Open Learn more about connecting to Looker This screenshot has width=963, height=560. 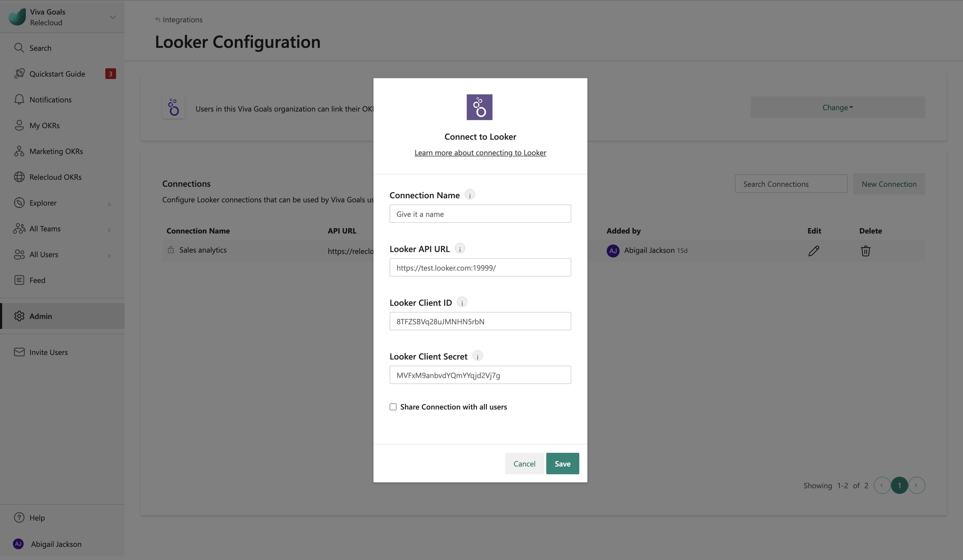click(x=480, y=153)
